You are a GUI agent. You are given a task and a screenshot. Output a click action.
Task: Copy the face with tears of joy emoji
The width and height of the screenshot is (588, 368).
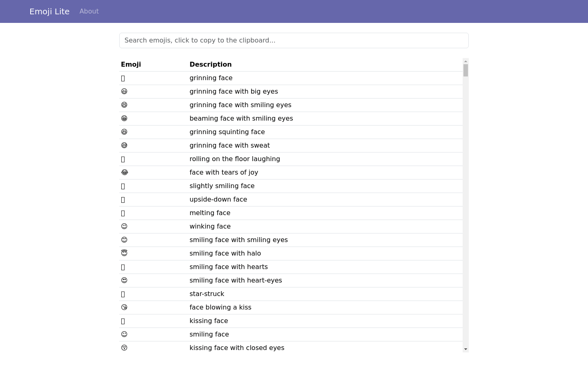[x=125, y=173]
